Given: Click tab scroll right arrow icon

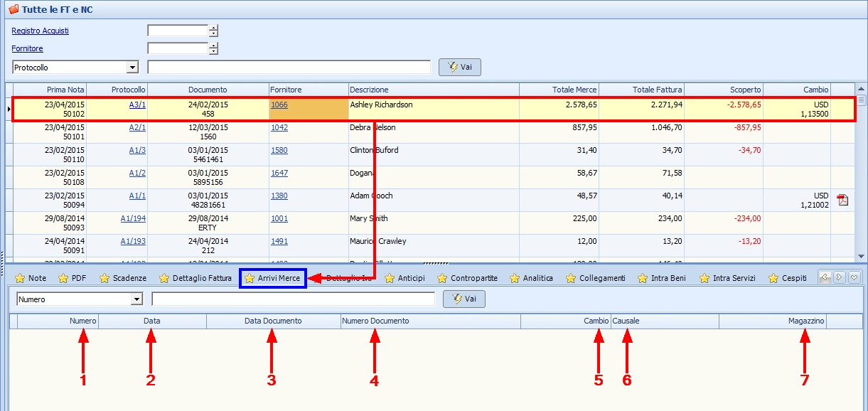Looking at the screenshot, I should pos(840,277).
